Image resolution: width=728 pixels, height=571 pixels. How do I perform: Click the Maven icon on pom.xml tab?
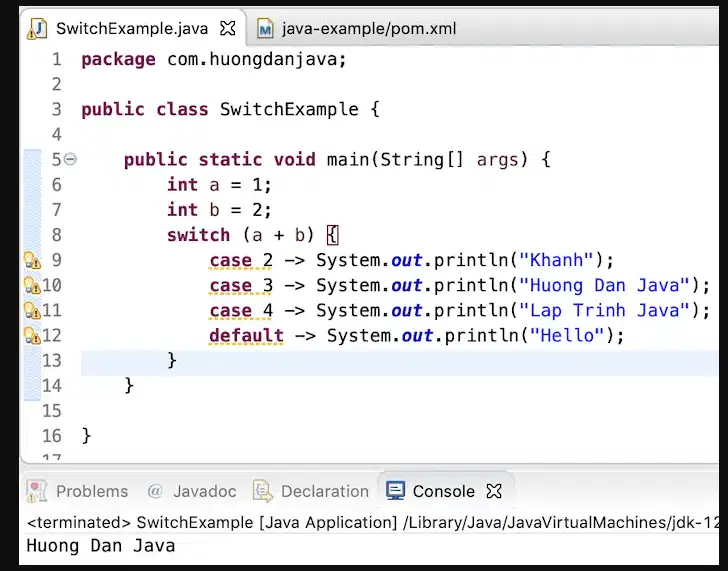click(265, 29)
